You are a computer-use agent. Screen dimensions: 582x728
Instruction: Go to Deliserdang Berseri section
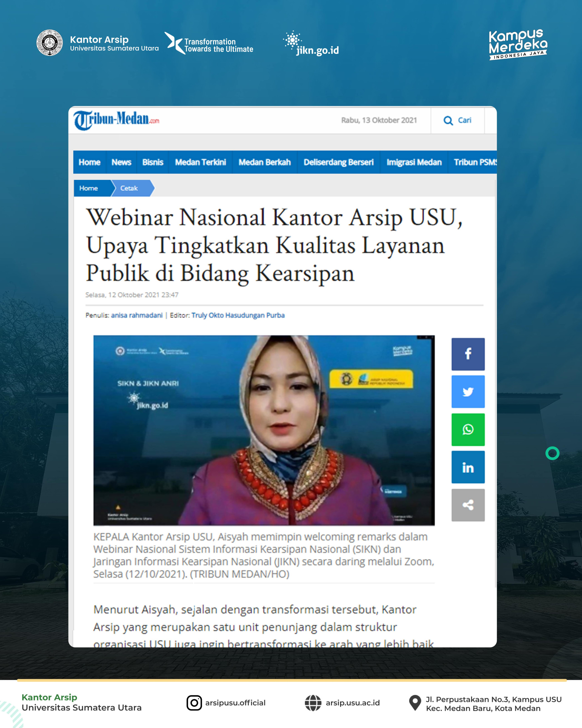338,162
